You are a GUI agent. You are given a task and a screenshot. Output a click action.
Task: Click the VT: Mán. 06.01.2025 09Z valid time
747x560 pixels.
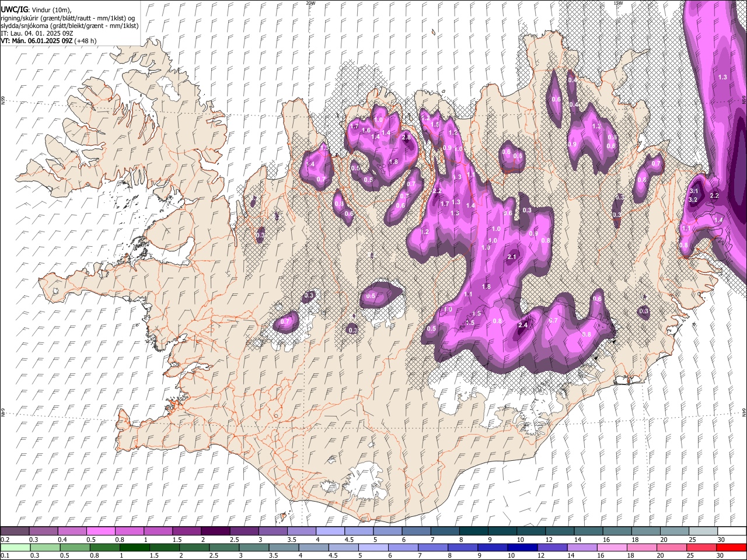click(36, 41)
